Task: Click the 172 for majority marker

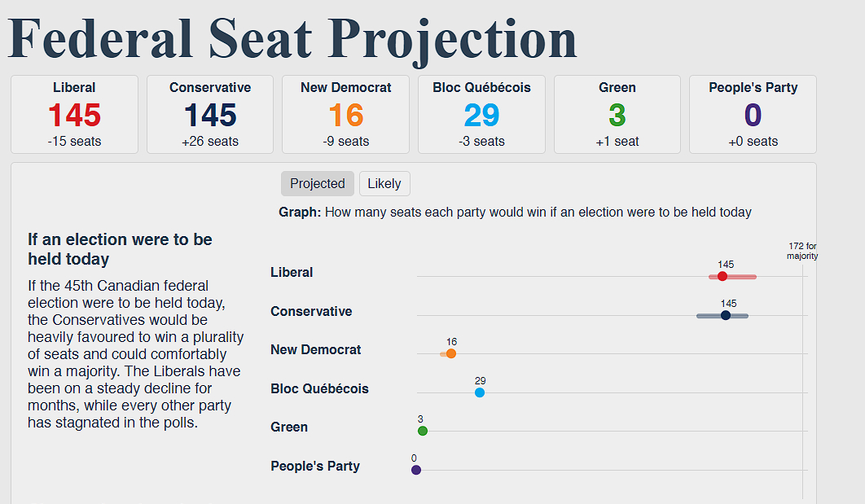Action: (802, 251)
